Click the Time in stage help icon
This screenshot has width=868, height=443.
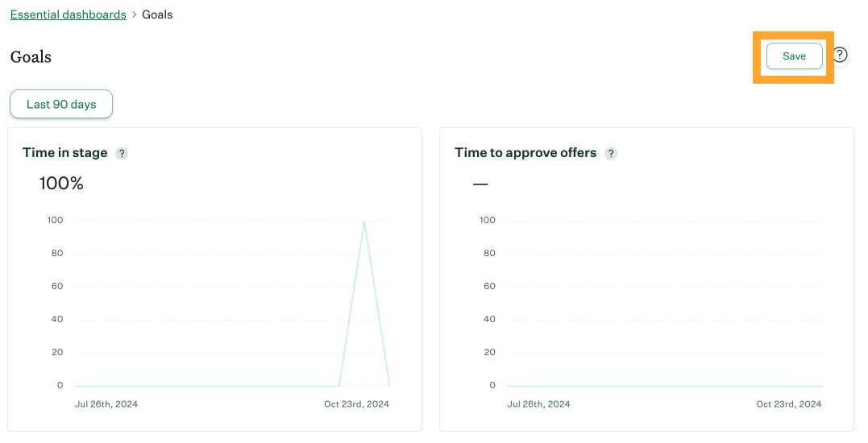click(122, 153)
